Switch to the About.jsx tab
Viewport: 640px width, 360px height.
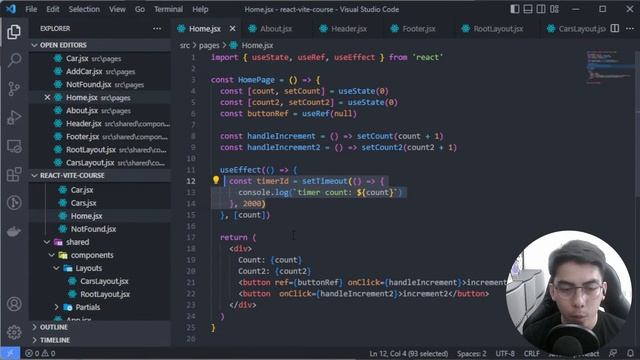[x=276, y=29]
